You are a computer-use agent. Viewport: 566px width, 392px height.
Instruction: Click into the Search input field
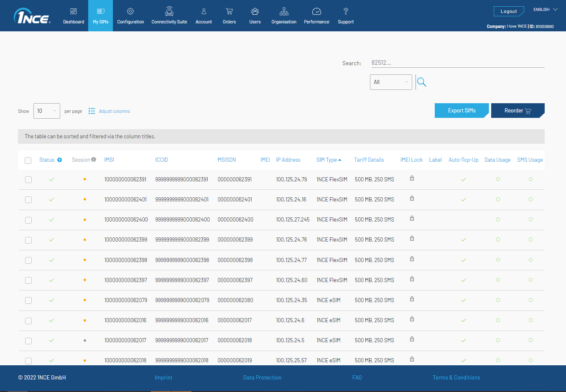458,63
